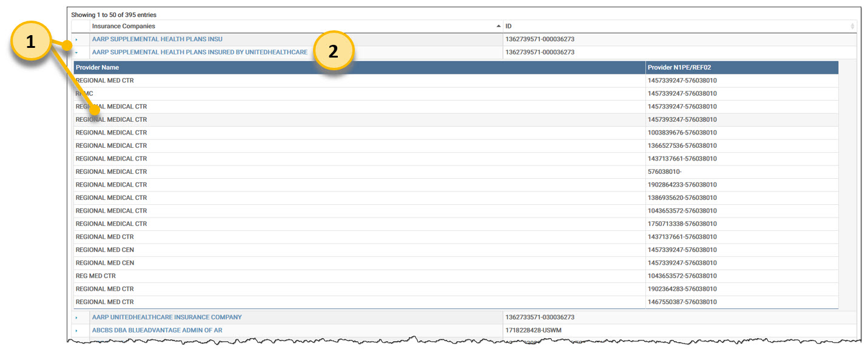
Task: Click the Provider Name column header
Action: click(97, 67)
